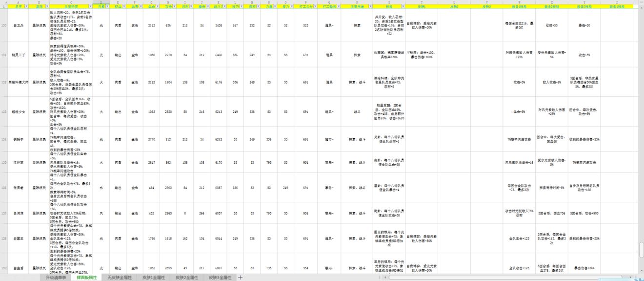Screen dimensions: 644x281
Task: Open the 无皮肤全属性 sheet tab
Action: [x=120, y=277]
